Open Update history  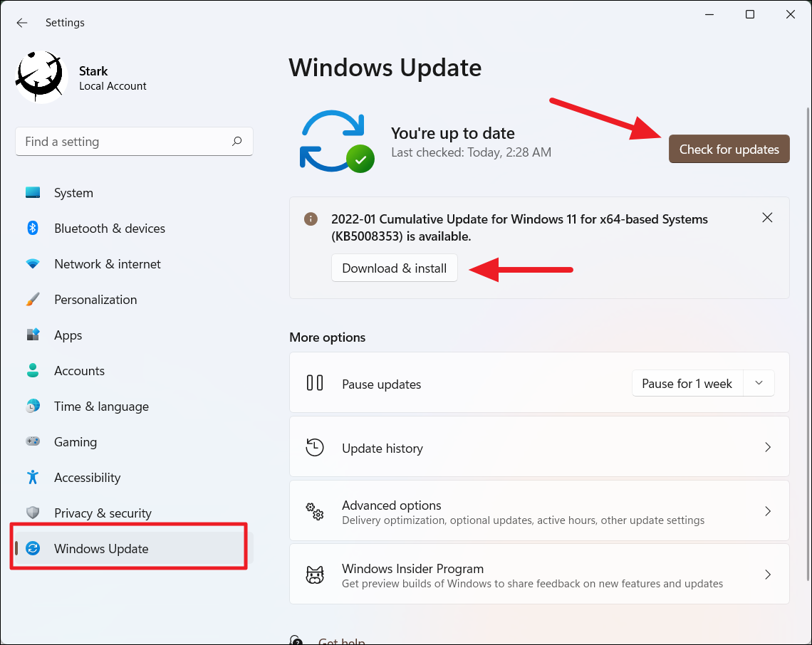539,447
